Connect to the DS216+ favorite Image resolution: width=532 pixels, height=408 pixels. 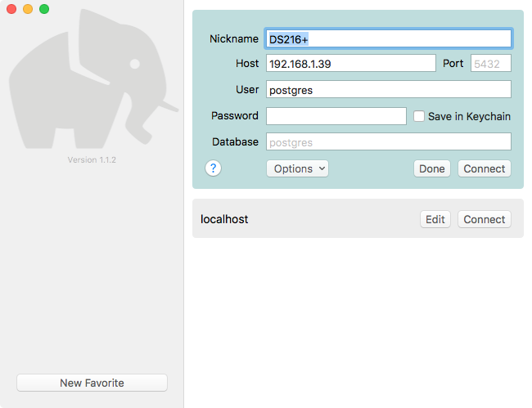tap(485, 168)
